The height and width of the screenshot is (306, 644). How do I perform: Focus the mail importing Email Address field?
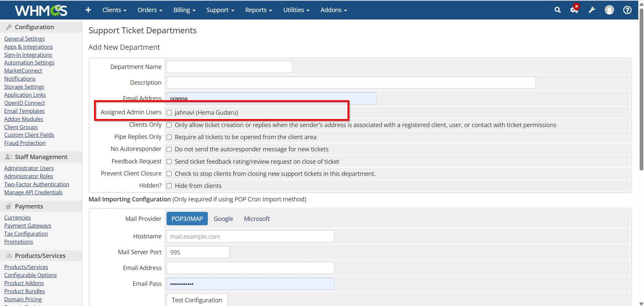(x=250, y=268)
